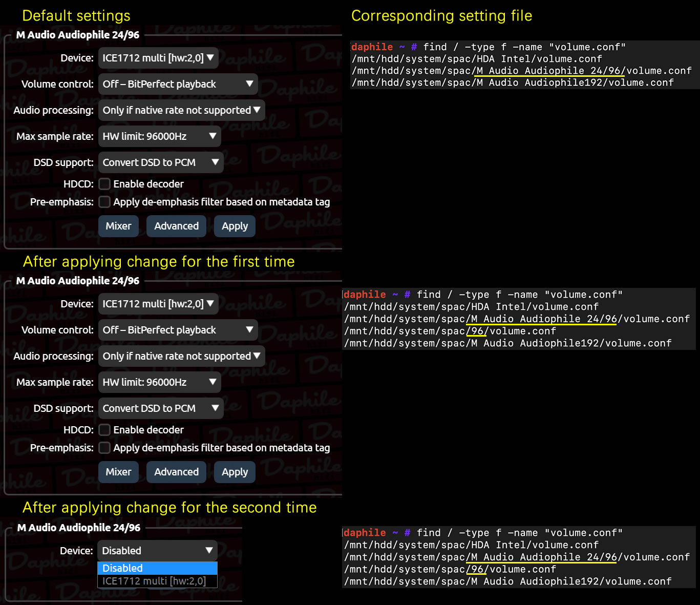Click Apply button in first-time change panel
The image size is (700, 605).
(235, 472)
